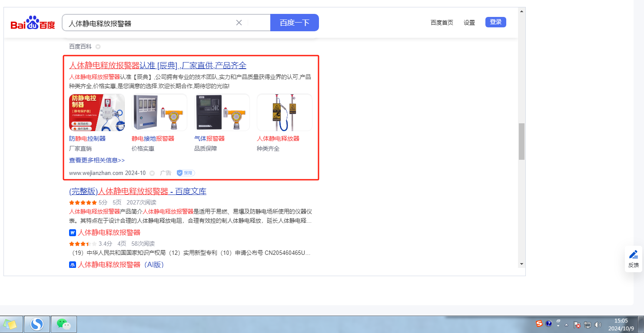This screenshot has width=644, height=333.
Task: Open the sticky notes taskbar icon
Action: (x=10, y=324)
